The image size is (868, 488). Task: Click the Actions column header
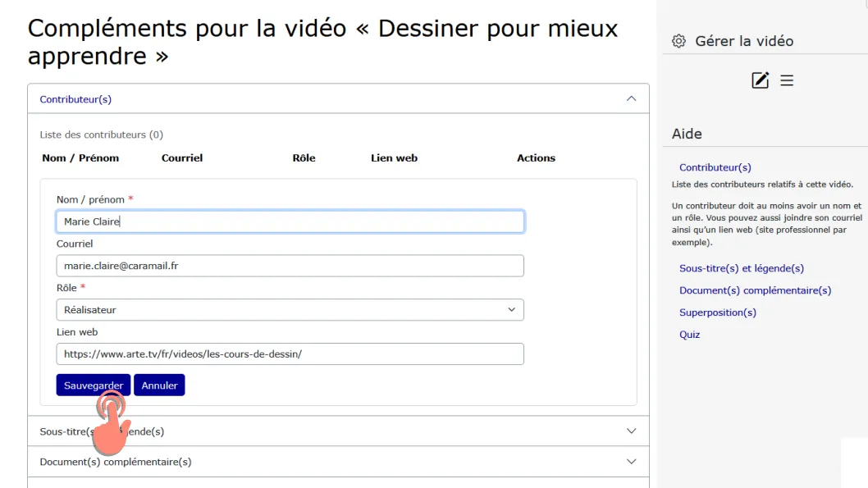pos(536,157)
